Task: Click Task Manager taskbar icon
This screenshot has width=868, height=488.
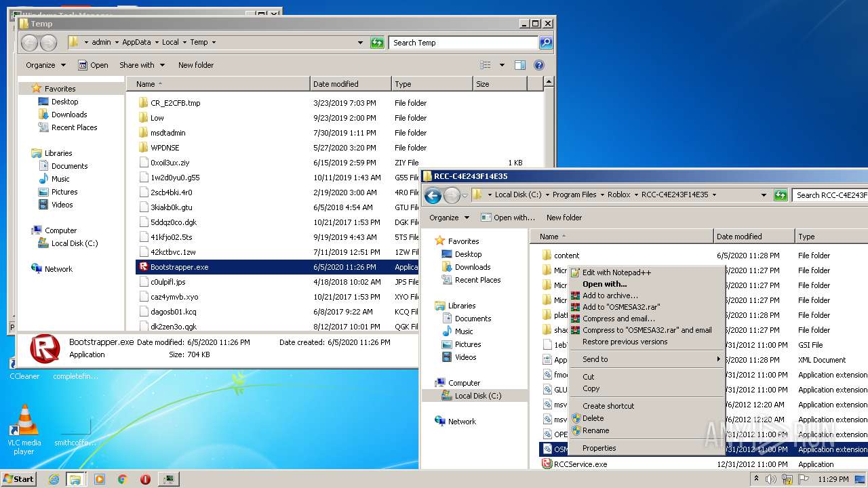Action: click(169, 479)
